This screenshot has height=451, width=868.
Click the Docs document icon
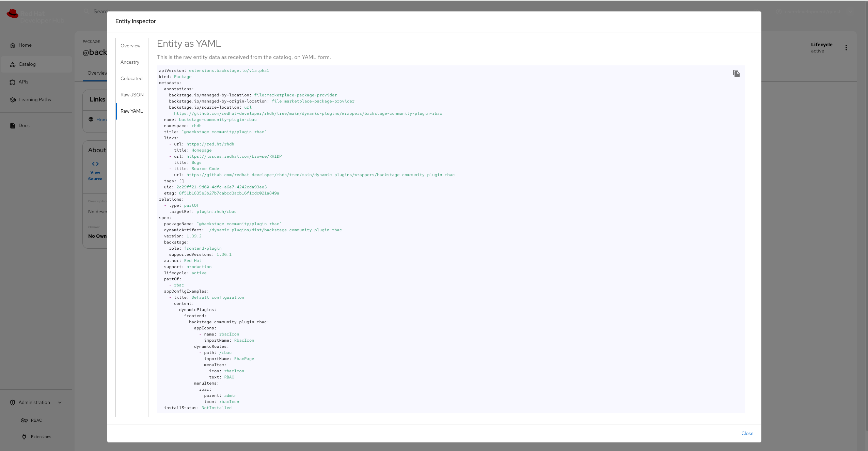point(13,125)
